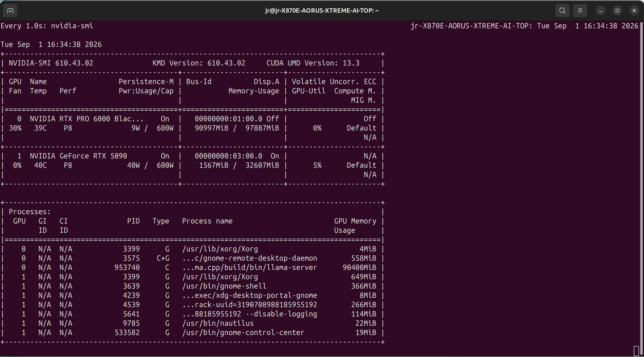Open a new terminal tab
644x357 pixels.
[x=10, y=11]
